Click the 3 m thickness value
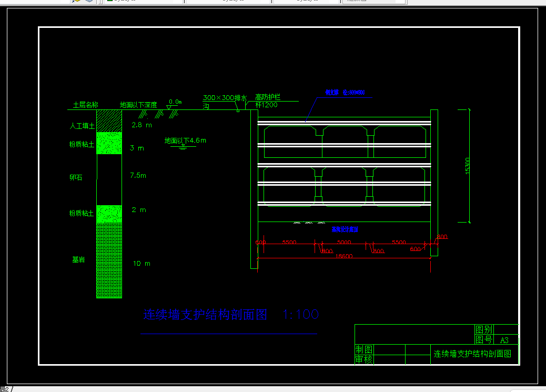This screenshot has width=546, height=392. tap(137, 148)
